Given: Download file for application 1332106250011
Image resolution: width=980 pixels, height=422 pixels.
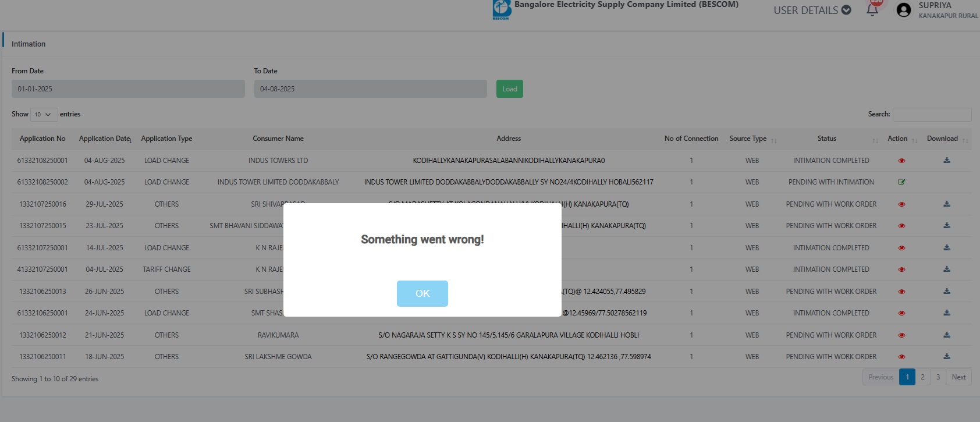Looking at the screenshot, I should click(x=947, y=356).
